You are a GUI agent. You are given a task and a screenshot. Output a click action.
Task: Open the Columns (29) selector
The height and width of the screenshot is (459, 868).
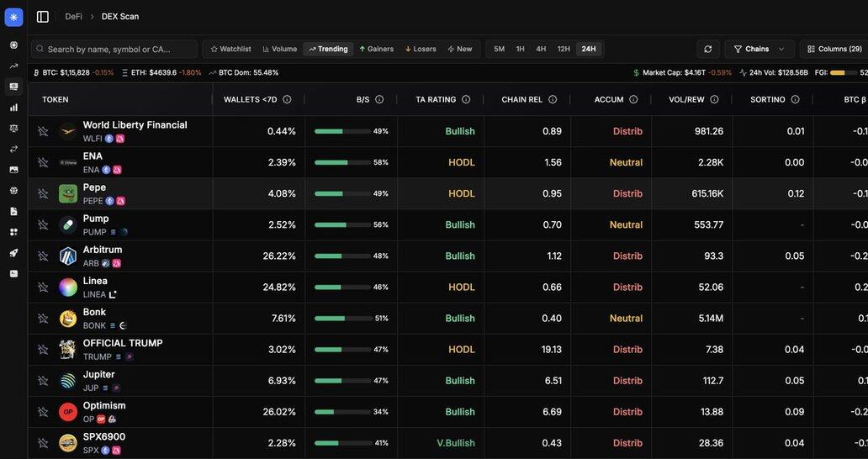834,50
